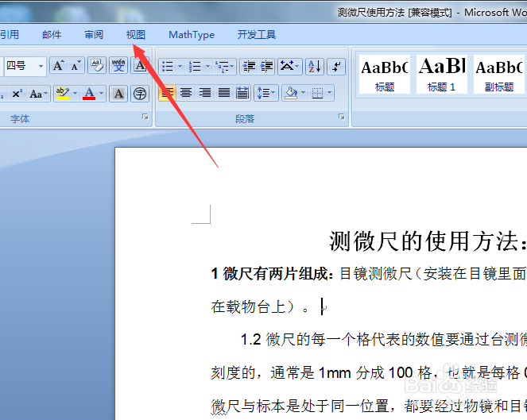Open the Paragraph dialog launcher
The width and height of the screenshot is (527, 420).
point(342,117)
